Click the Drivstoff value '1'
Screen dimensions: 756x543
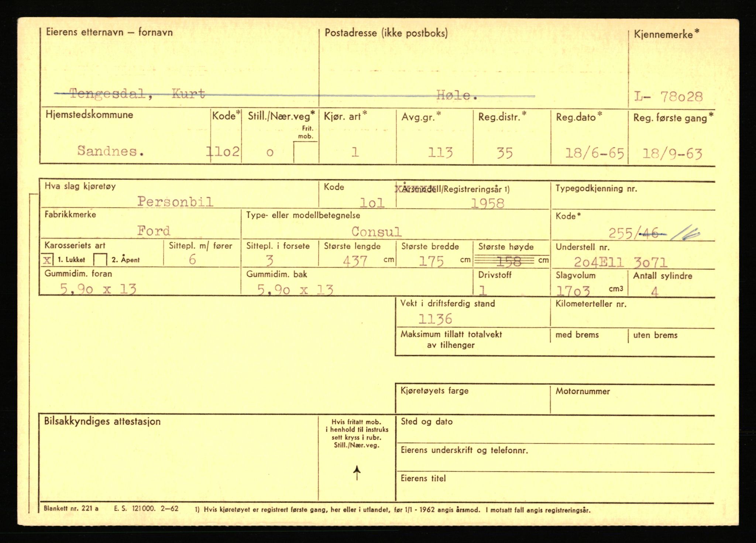pyautogui.click(x=482, y=291)
